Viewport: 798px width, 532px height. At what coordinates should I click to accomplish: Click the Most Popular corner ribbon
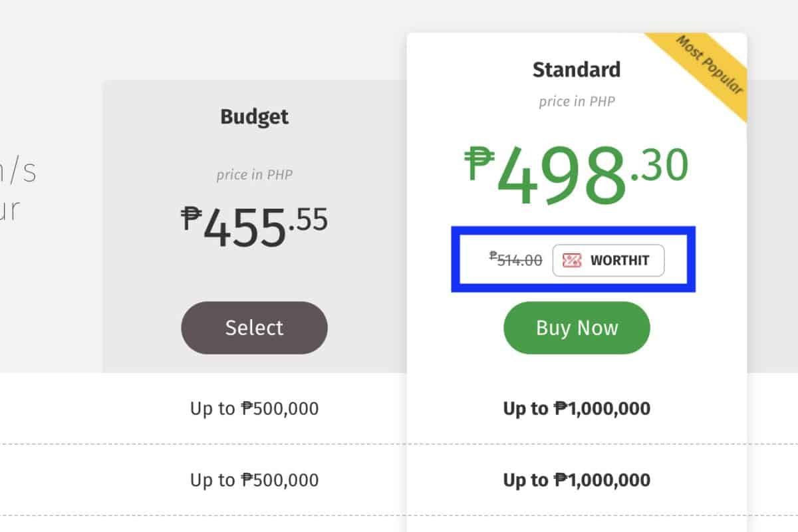[x=710, y=65]
